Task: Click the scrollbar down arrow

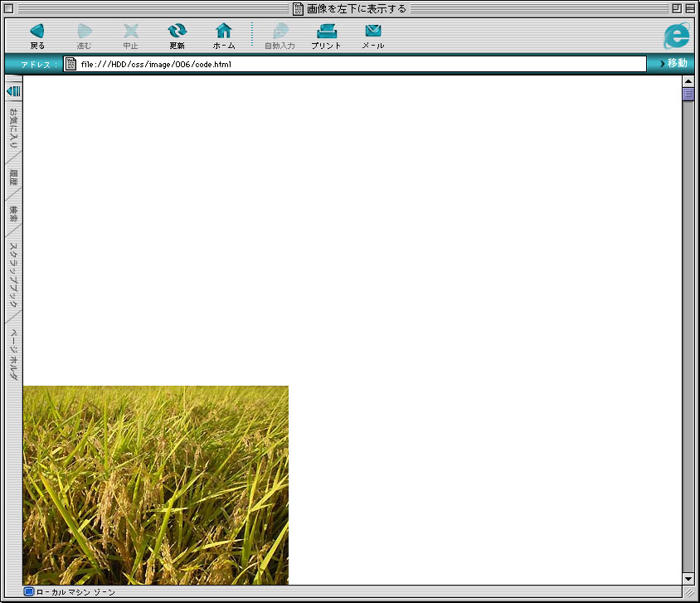Action: pos(688,579)
